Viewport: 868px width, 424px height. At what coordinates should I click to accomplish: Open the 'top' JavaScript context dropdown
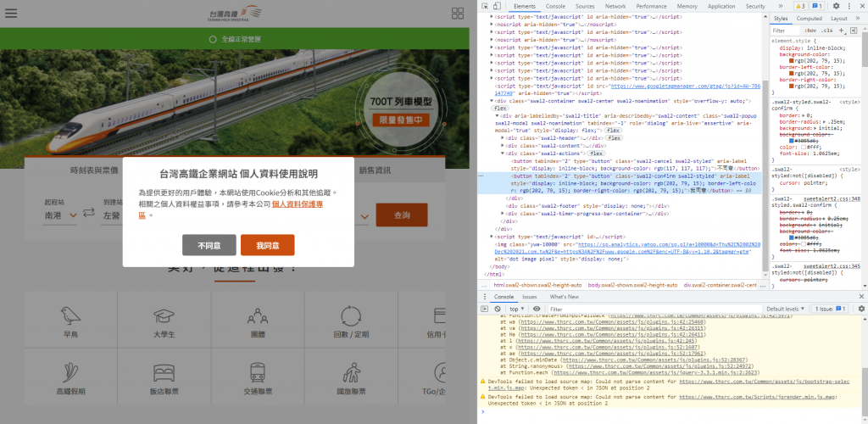coord(516,309)
